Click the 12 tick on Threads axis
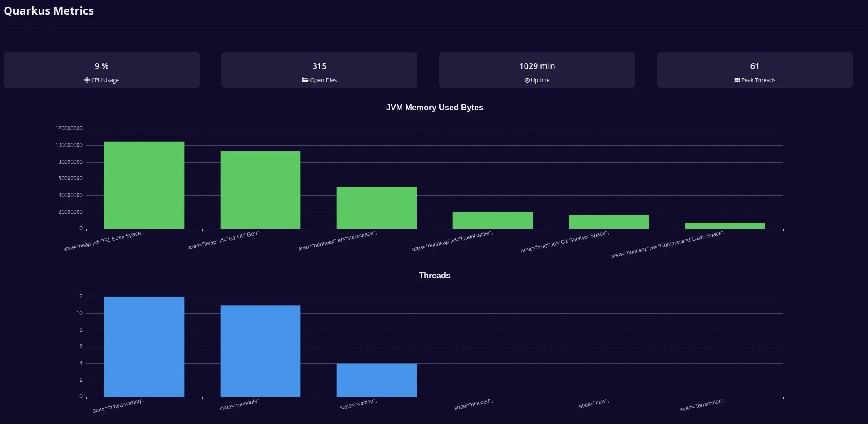Viewport: 868px width, 424px height. click(x=80, y=296)
